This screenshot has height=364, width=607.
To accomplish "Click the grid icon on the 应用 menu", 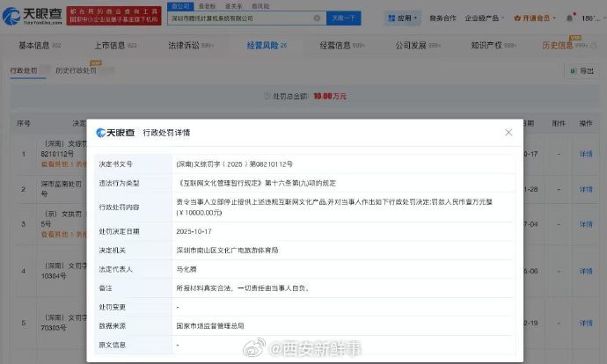I will (391, 18).
